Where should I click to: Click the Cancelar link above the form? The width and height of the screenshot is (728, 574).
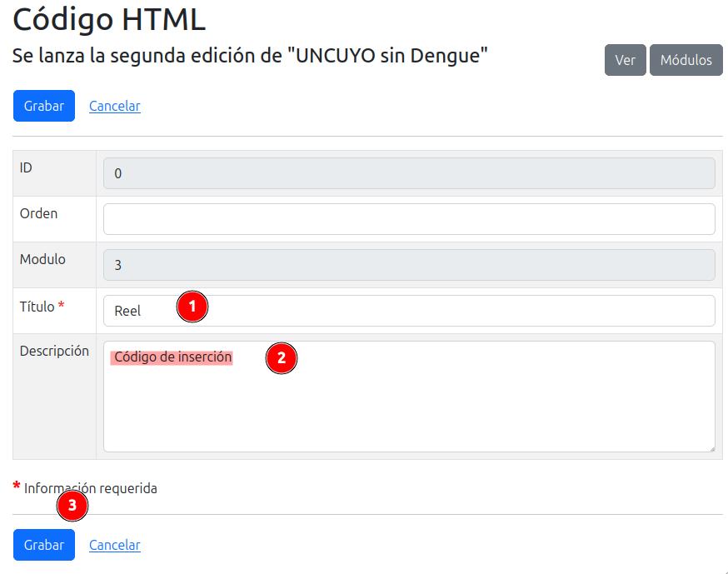pyautogui.click(x=114, y=106)
